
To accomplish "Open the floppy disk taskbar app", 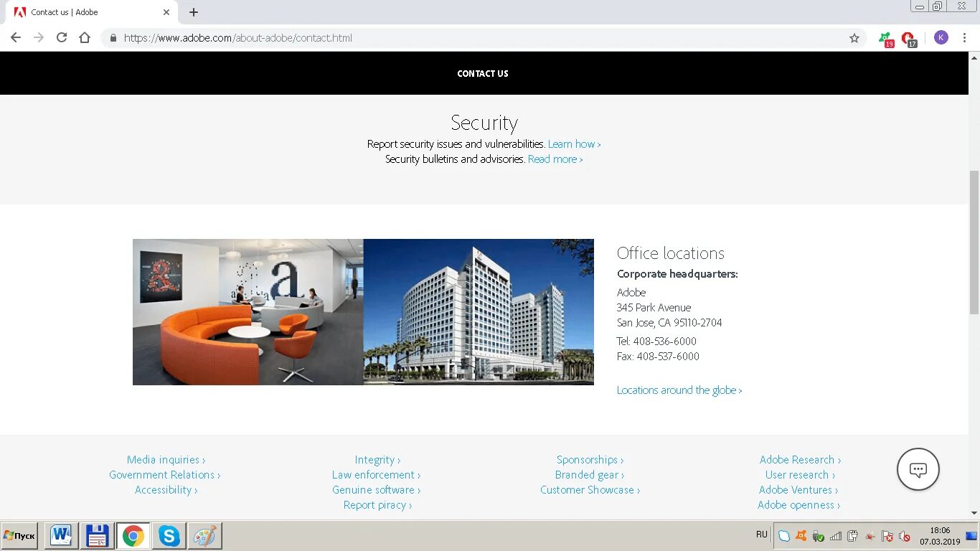I will pos(97,536).
